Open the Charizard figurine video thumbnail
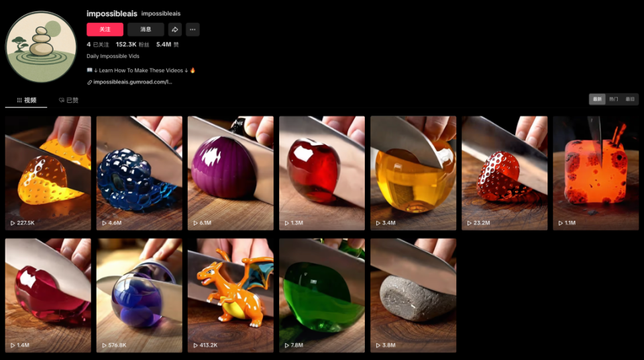This screenshot has width=644, height=360. (x=230, y=296)
